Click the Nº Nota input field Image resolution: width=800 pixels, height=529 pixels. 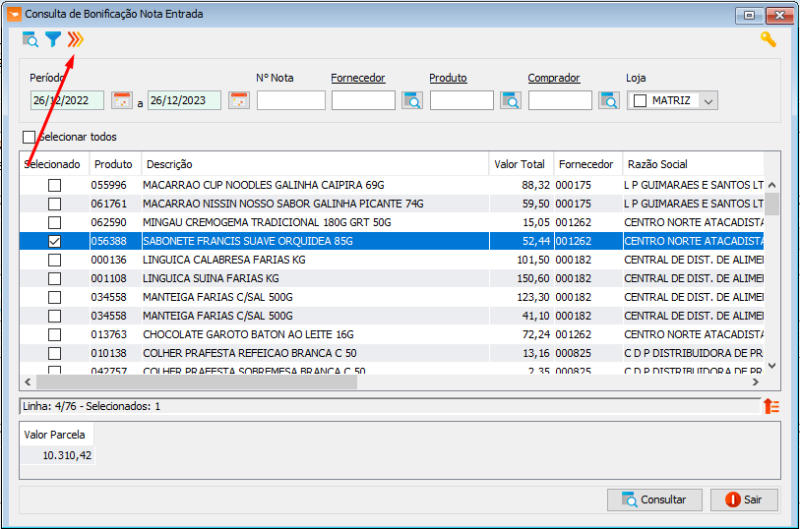point(291,100)
